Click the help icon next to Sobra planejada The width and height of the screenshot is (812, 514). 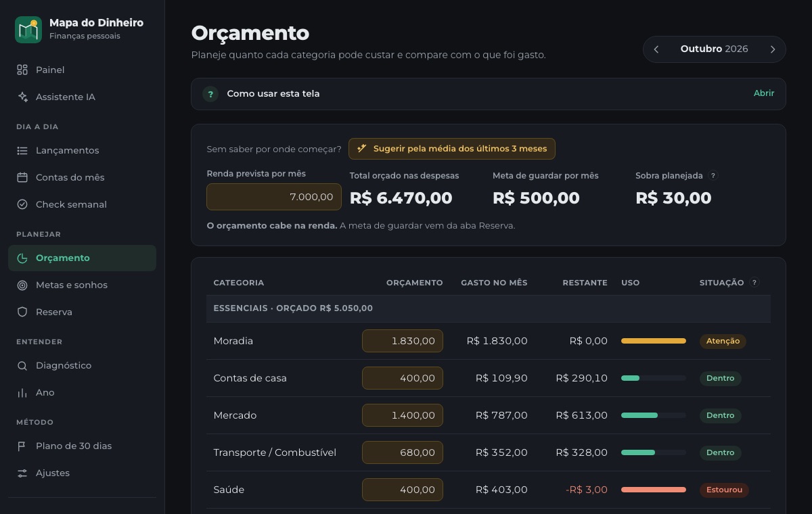click(713, 175)
